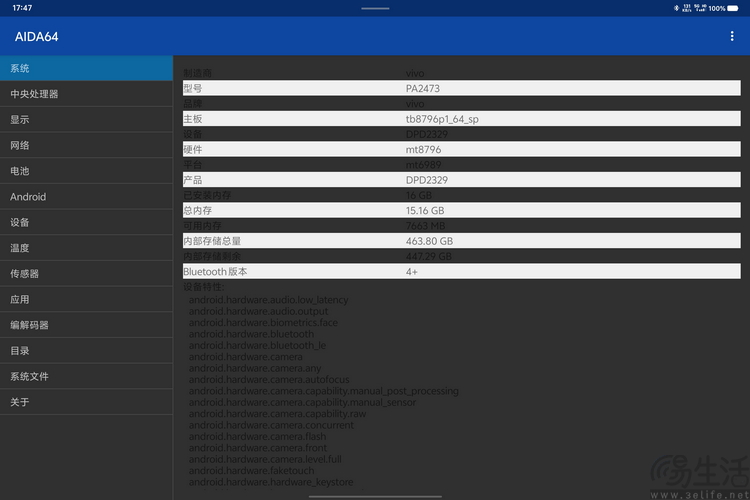Tap the bottom navigation gesture handle

point(375,497)
